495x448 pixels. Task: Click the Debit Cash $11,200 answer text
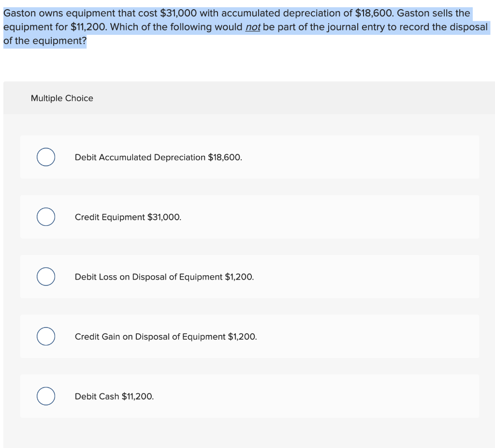(x=114, y=396)
